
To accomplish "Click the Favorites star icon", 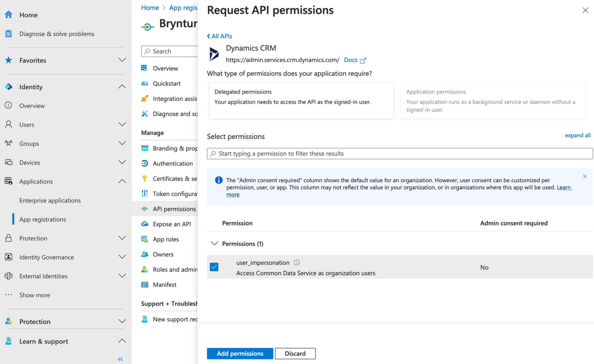I will pos(9,60).
